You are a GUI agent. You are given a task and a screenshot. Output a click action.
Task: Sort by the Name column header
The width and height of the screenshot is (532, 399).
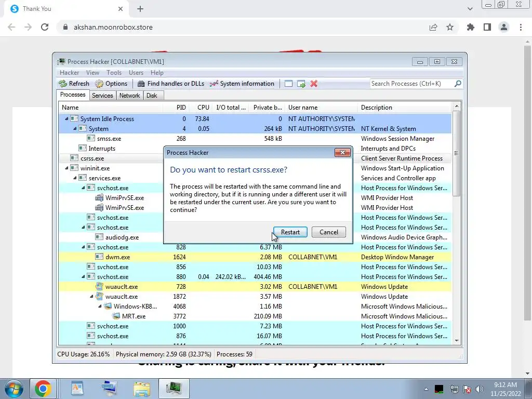(x=111, y=108)
